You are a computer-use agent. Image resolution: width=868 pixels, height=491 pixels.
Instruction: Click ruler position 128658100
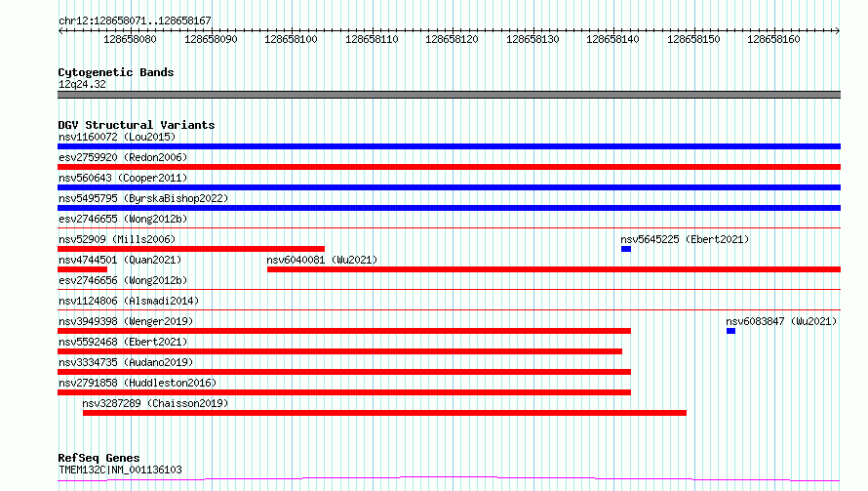[x=292, y=39]
